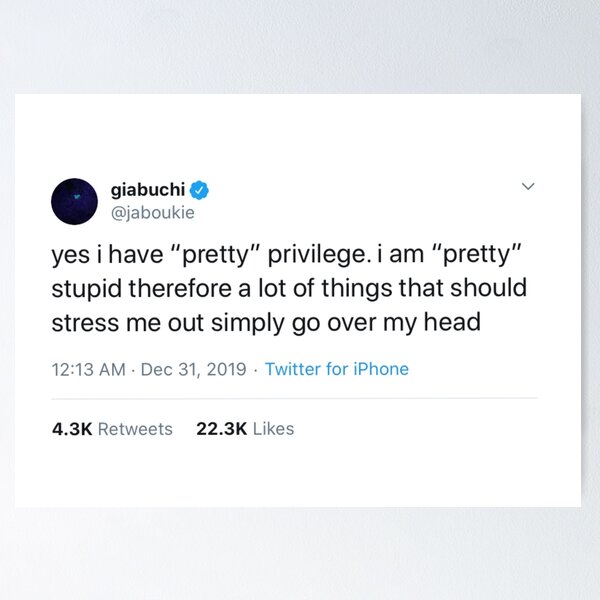Click the blue heart inside the avatar
This screenshot has height=600, width=600.
click(x=73, y=201)
